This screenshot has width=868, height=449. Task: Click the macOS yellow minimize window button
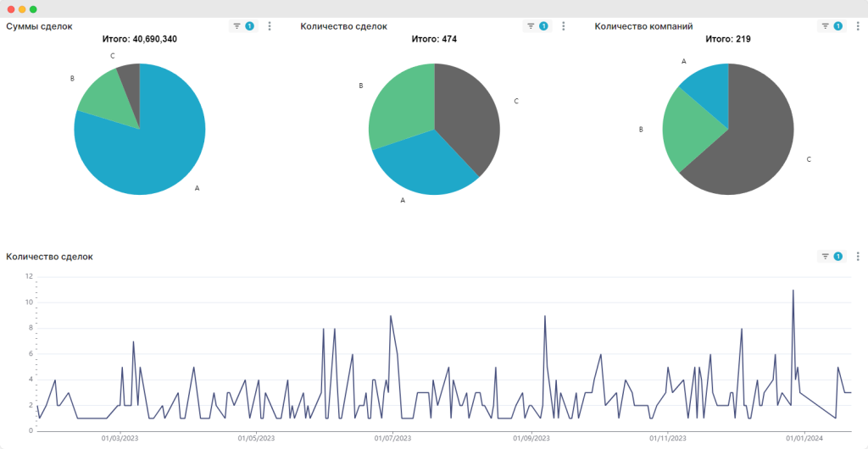click(22, 9)
